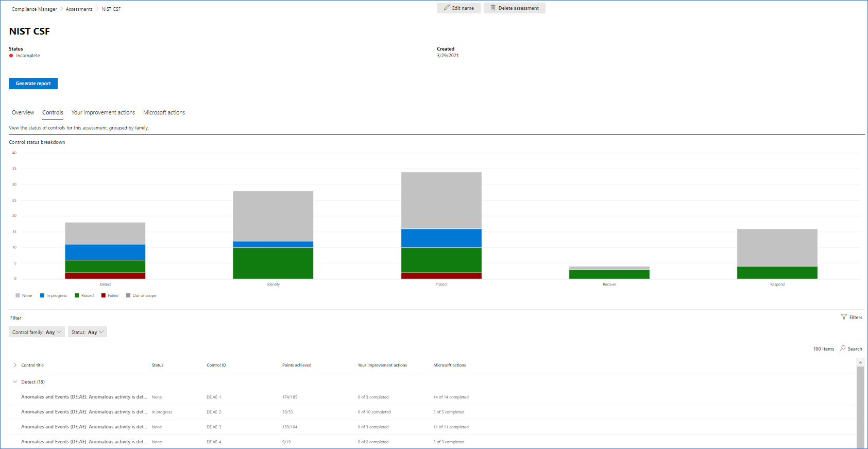Click the Generate report button
Viewport: 868px width, 449px height.
[x=33, y=84]
